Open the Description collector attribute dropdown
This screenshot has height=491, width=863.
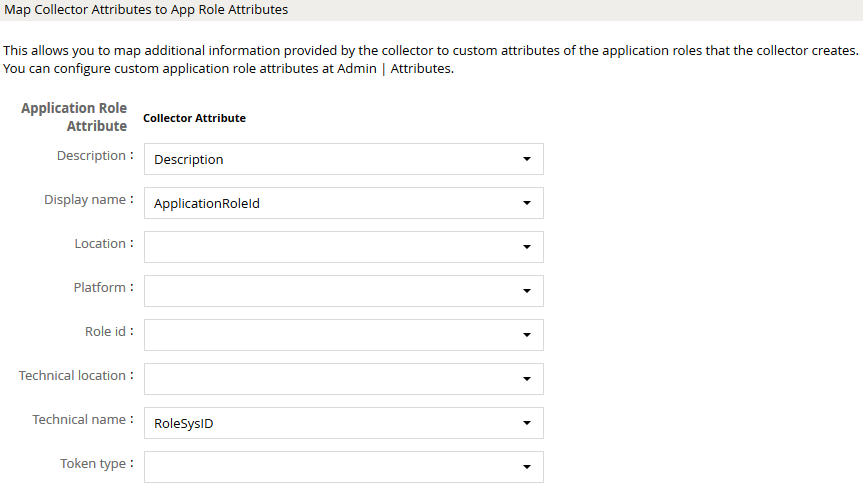[x=343, y=159]
